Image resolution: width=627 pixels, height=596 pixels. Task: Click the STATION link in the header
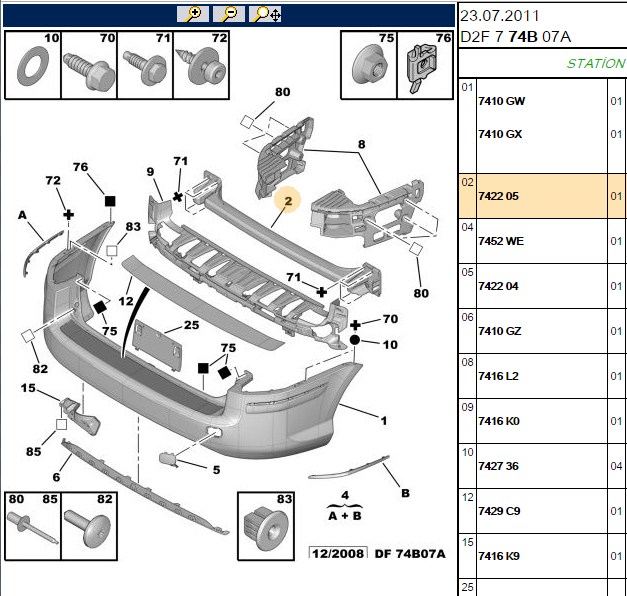[596, 64]
